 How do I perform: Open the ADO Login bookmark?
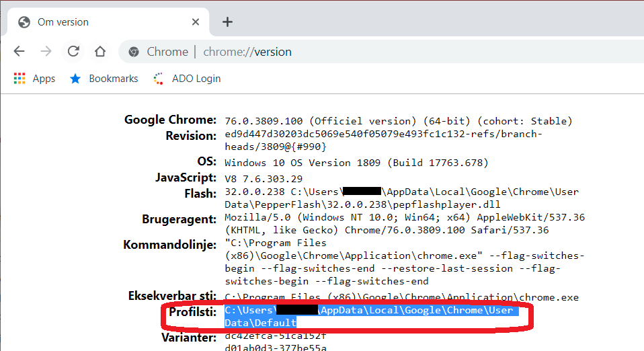tap(188, 79)
